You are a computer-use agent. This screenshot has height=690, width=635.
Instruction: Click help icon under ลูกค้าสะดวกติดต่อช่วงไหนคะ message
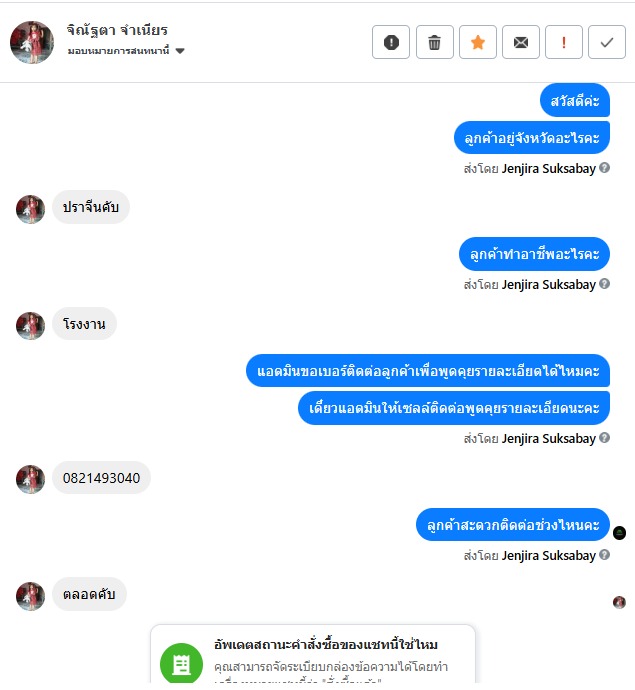(x=605, y=555)
